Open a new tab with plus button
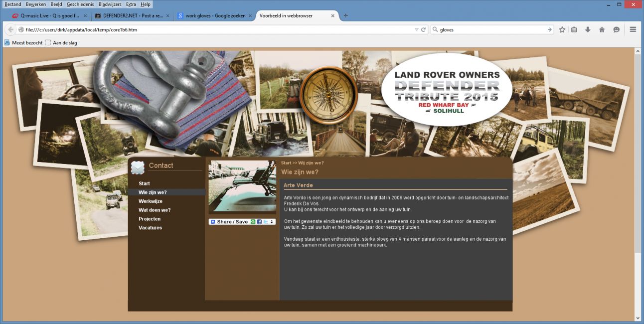Image resolution: width=644 pixels, height=324 pixels. click(x=346, y=15)
